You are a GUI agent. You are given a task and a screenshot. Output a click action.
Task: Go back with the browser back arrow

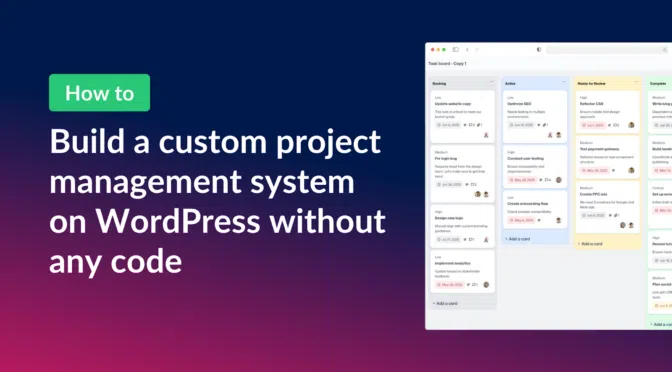[x=467, y=50]
